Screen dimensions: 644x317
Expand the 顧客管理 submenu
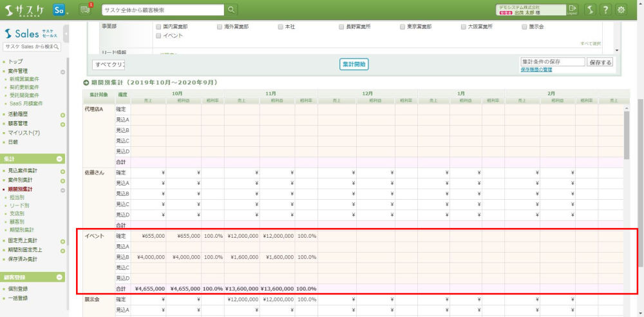(63, 124)
